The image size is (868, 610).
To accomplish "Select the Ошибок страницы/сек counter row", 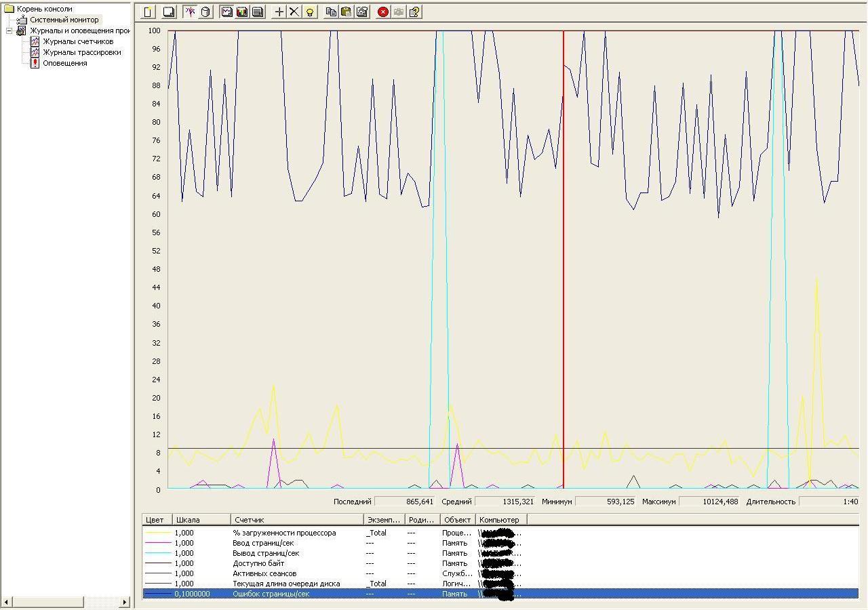I will pyautogui.click(x=500, y=594).
